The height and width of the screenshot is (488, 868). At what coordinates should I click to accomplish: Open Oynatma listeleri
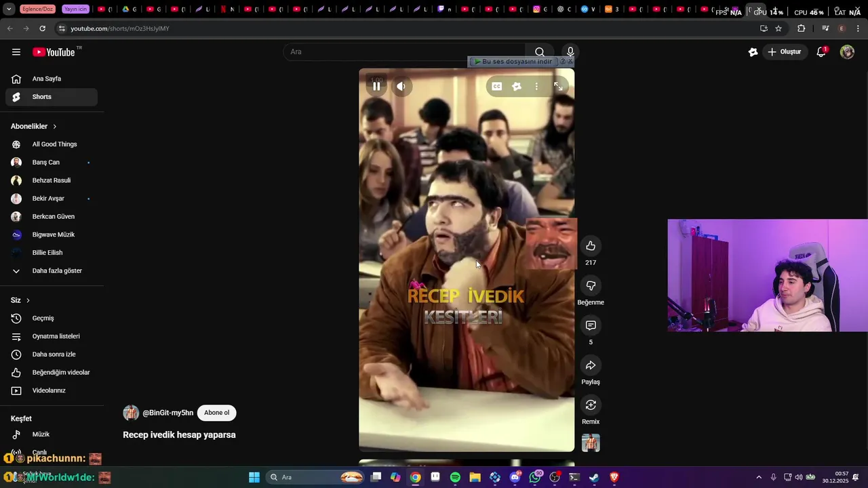pos(52,336)
